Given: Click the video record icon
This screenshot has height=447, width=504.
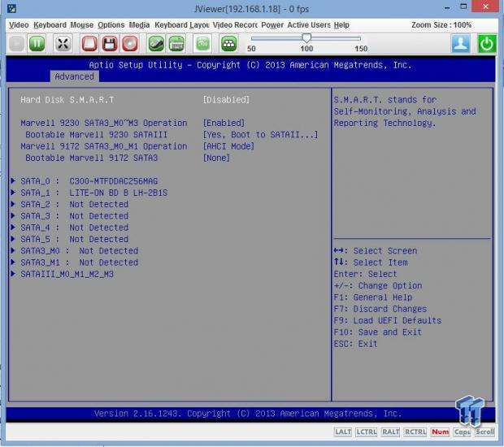Looking at the screenshot, I should pos(202,43).
